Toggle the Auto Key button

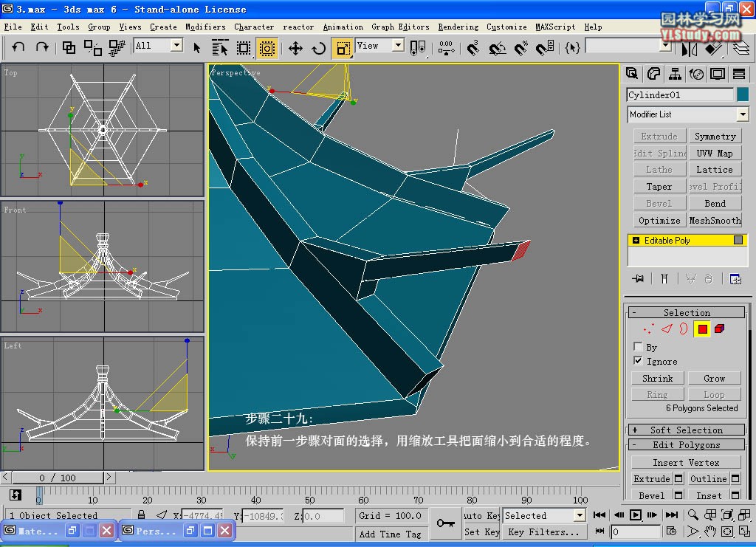[481, 515]
